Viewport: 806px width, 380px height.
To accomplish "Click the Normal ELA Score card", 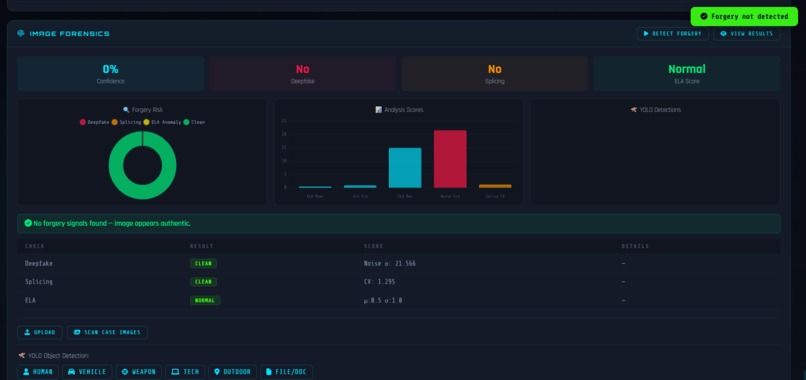I will pos(687,74).
